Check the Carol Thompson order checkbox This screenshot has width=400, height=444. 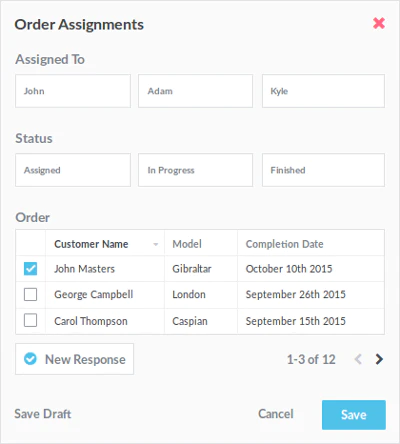tap(30, 321)
